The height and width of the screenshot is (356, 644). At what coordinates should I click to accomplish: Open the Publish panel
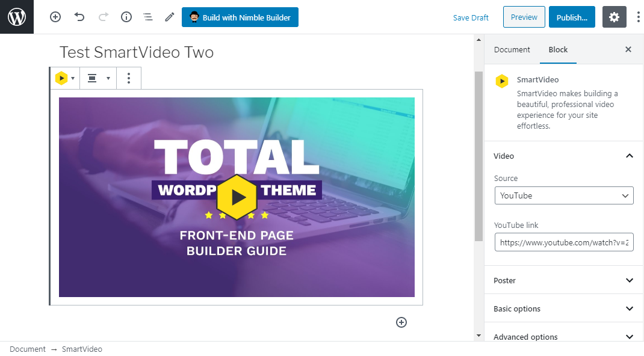572,17
